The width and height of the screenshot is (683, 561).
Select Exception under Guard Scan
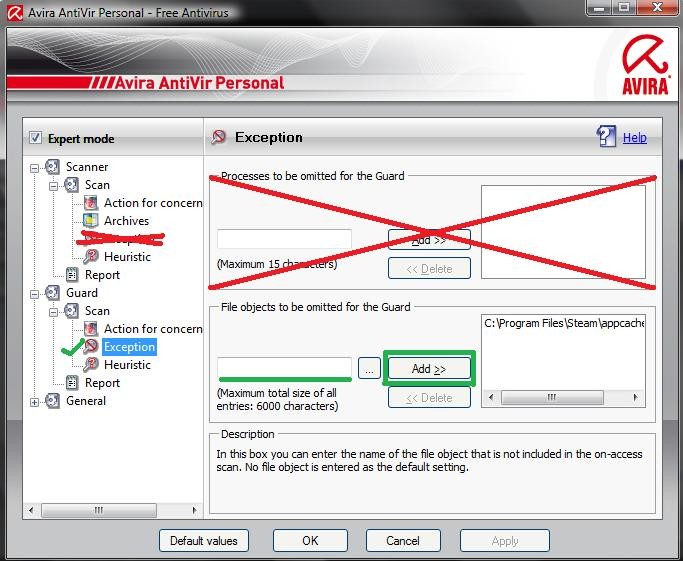(x=129, y=347)
